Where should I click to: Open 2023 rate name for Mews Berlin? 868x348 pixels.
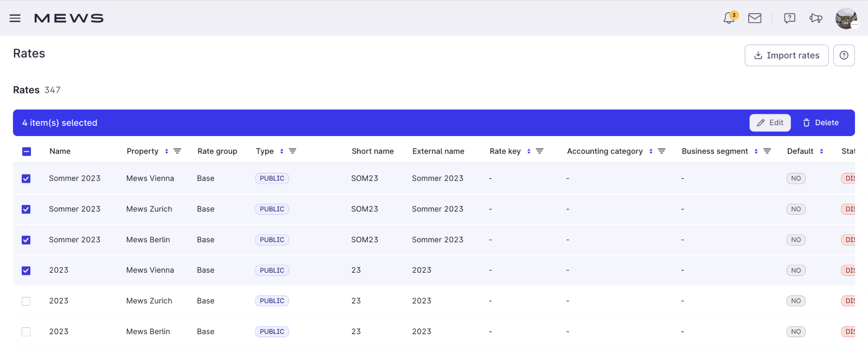tap(59, 331)
